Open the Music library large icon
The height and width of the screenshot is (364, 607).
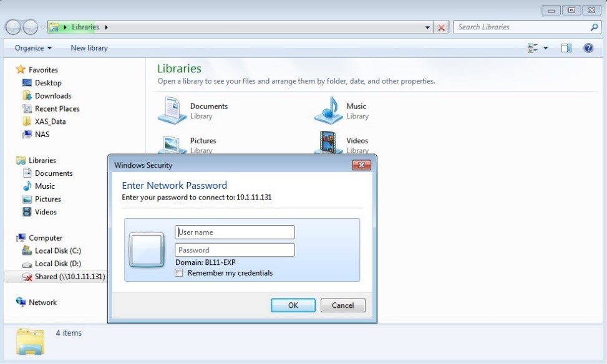[x=328, y=110]
